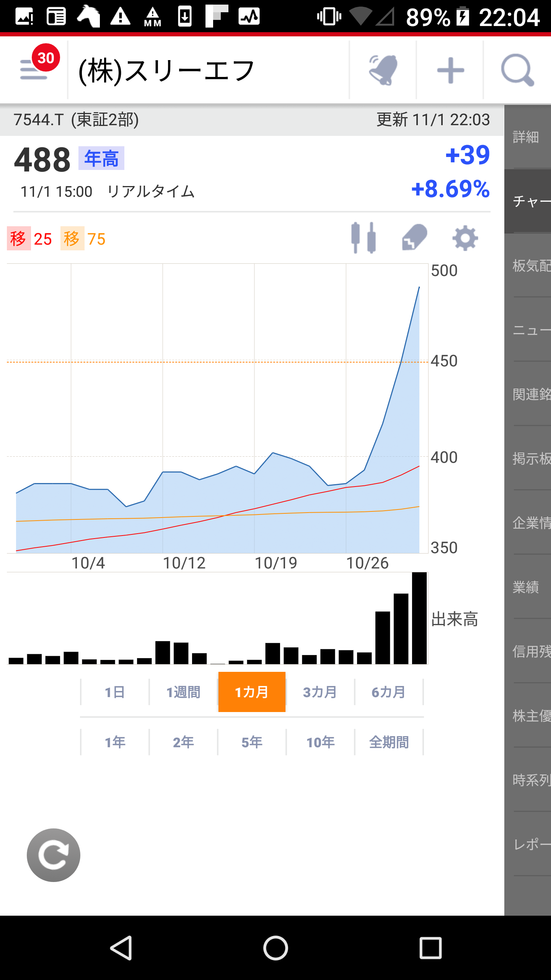Select the 1カ月 chart period
The width and height of the screenshot is (551, 980).
[x=252, y=692]
